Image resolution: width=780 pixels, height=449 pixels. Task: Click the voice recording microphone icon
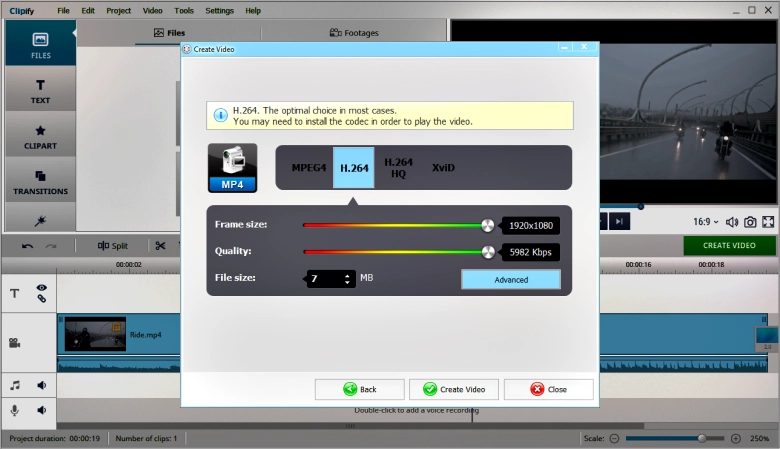point(15,410)
